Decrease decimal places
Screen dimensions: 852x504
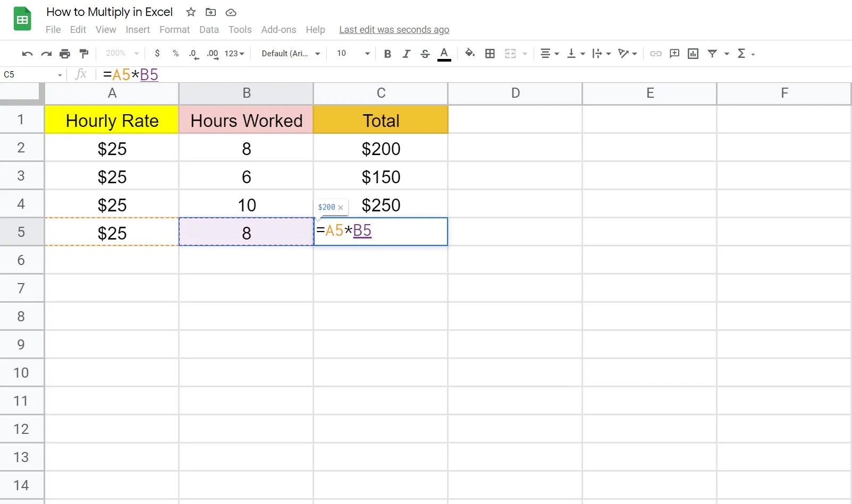[x=193, y=54]
